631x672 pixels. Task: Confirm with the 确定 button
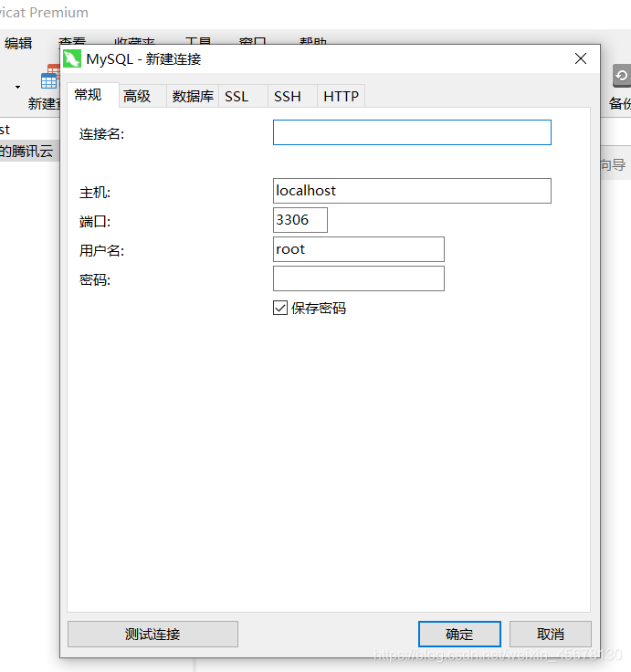(459, 634)
